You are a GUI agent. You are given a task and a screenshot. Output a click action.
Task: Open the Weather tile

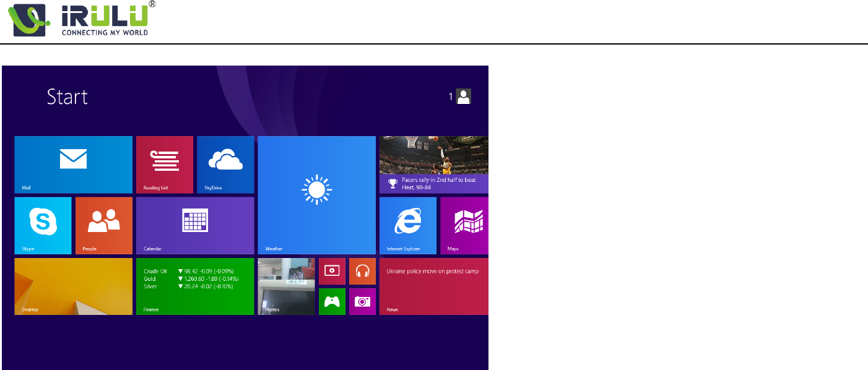(x=316, y=195)
